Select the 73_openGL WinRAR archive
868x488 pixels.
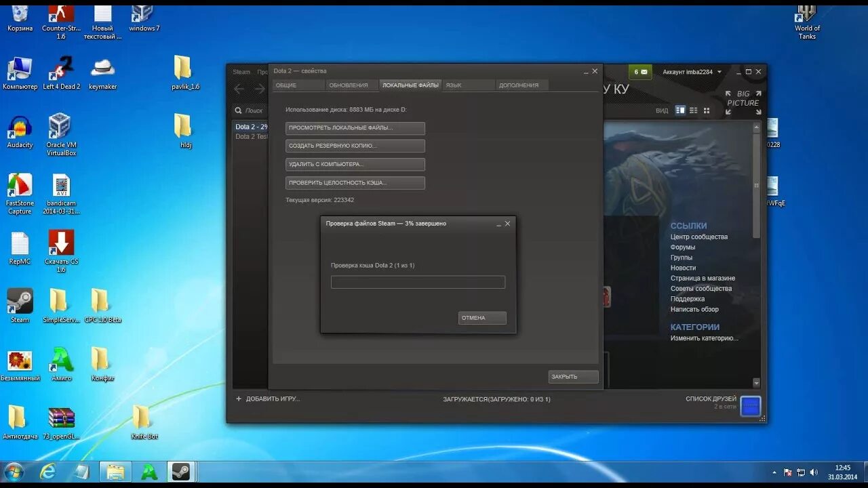[61, 424]
